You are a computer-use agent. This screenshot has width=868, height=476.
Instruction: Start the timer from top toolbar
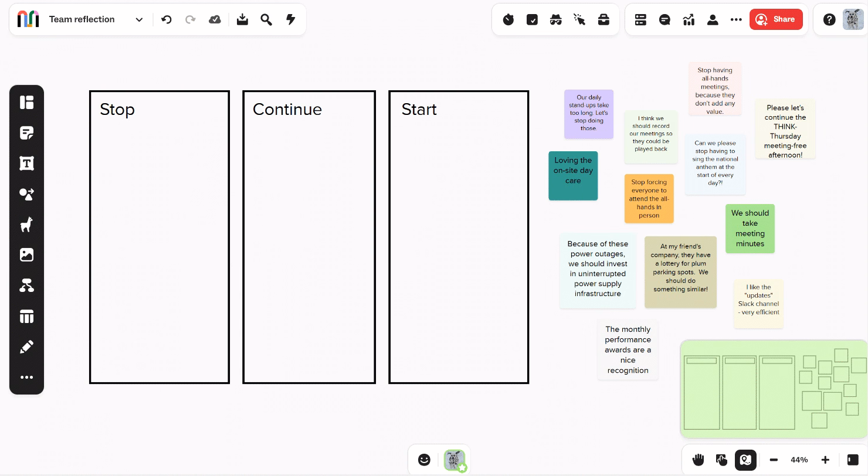tap(508, 19)
